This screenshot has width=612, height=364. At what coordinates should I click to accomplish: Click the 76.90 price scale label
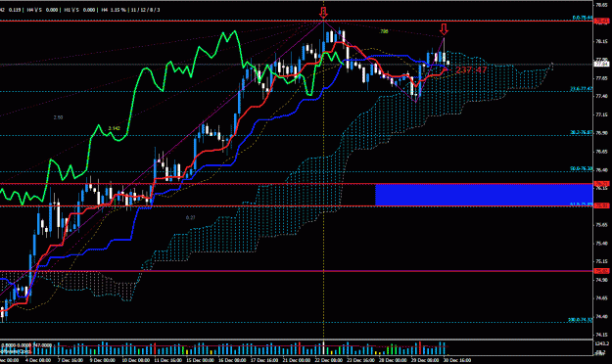point(601,133)
